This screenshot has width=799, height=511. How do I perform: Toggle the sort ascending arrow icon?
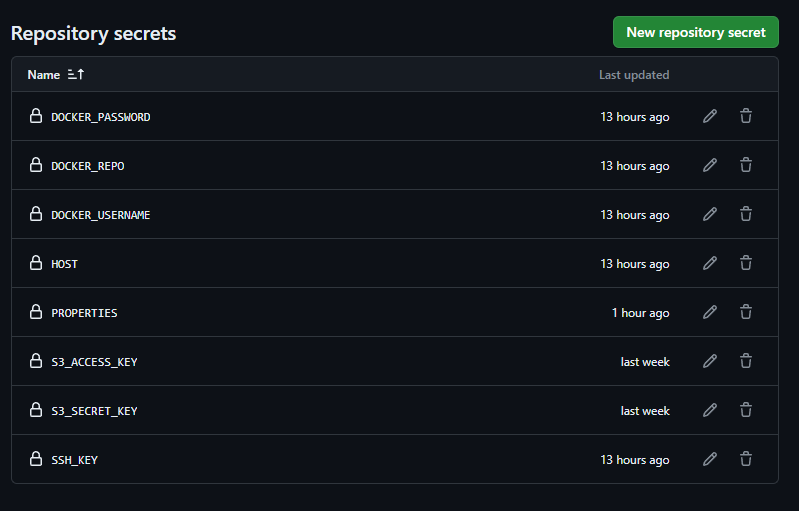(76, 74)
